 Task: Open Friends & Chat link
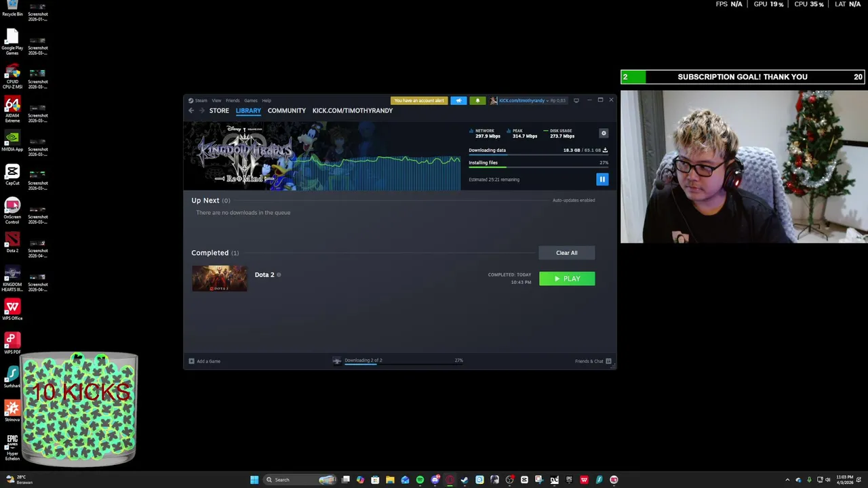589,361
